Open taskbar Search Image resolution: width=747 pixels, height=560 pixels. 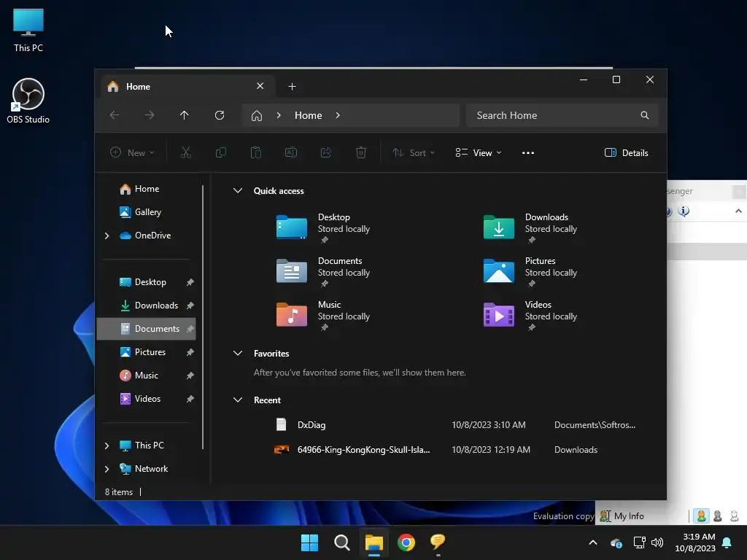[342, 542]
